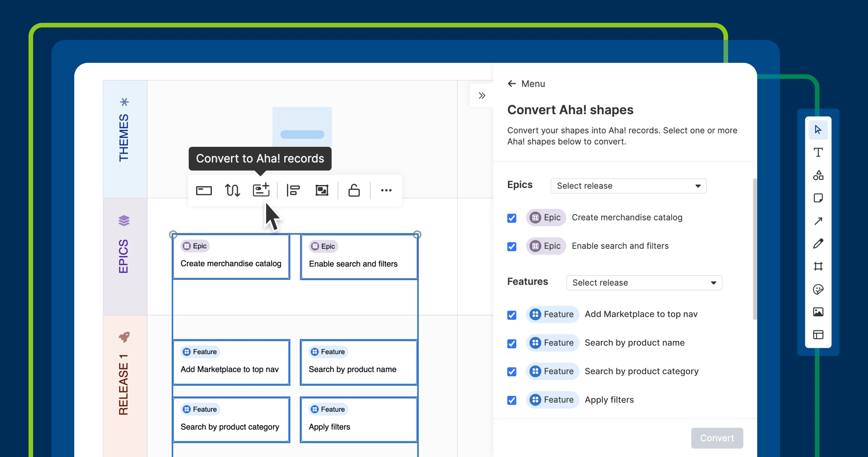Select the Shapes tool icon

(x=818, y=175)
